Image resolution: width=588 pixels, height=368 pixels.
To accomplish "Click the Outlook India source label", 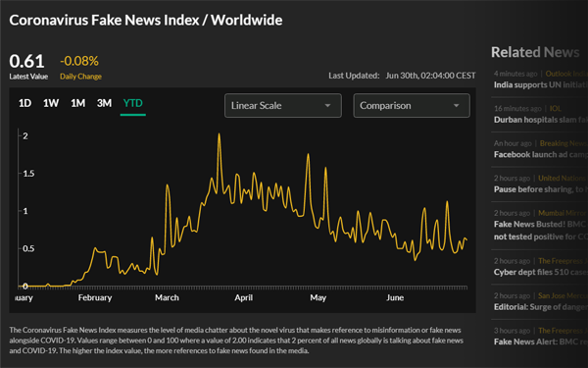I will click(566, 74).
